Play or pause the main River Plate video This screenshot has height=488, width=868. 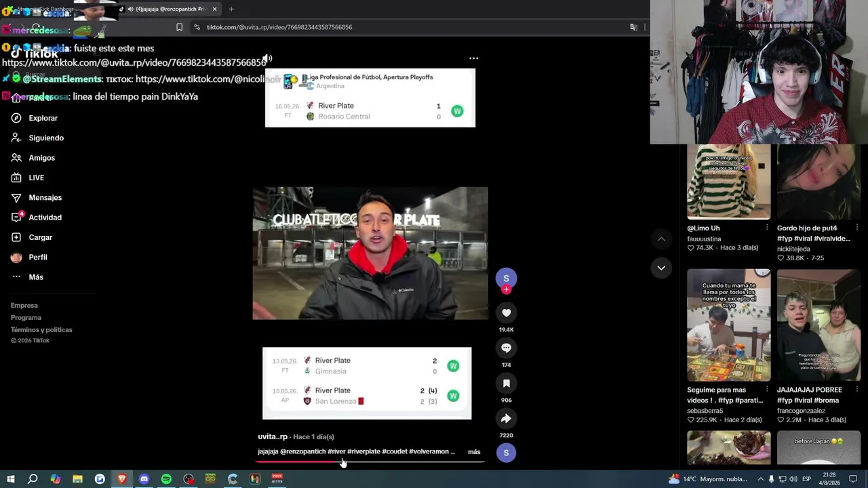tap(370, 253)
